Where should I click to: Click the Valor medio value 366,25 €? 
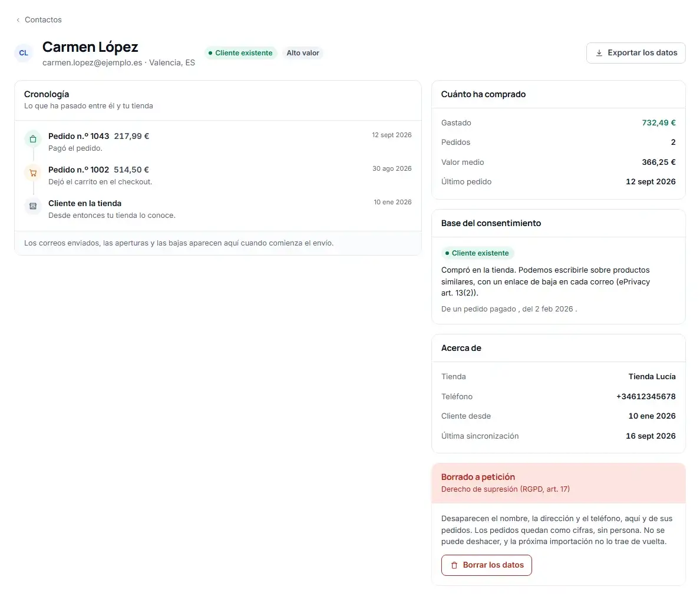(x=659, y=163)
